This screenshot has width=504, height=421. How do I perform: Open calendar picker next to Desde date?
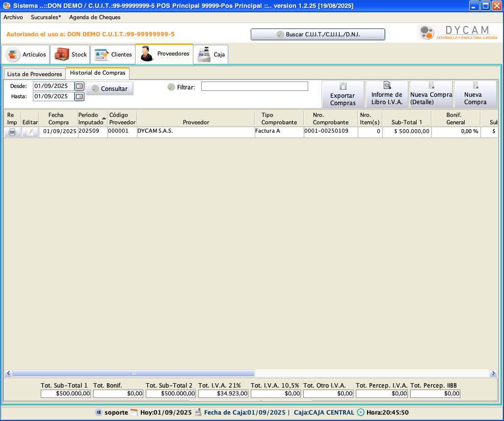pos(80,86)
